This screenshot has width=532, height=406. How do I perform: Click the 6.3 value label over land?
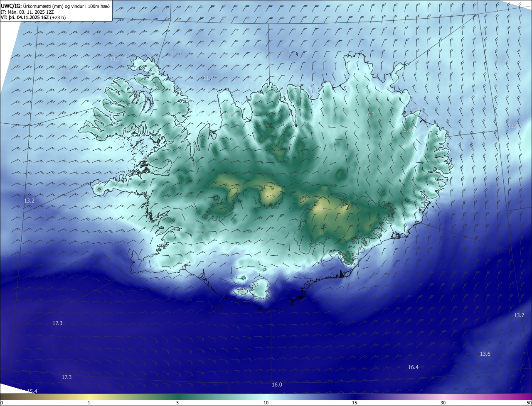[371, 115]
